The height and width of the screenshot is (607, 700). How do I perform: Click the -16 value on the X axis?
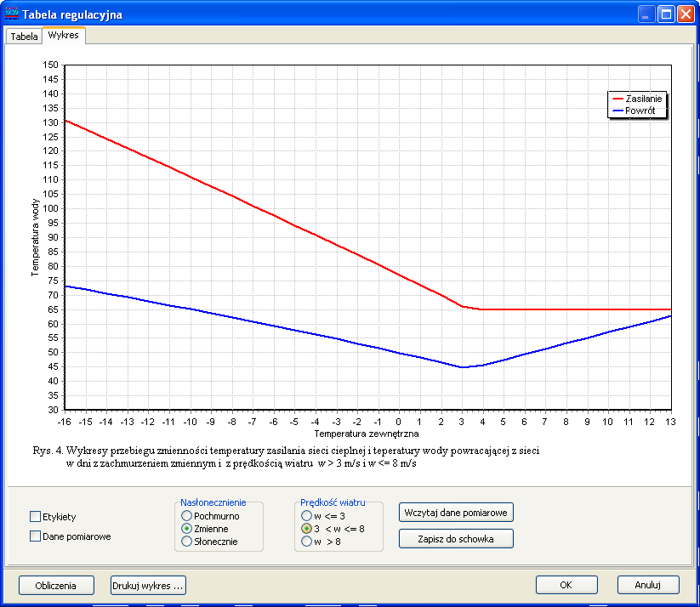coord(65,422)
